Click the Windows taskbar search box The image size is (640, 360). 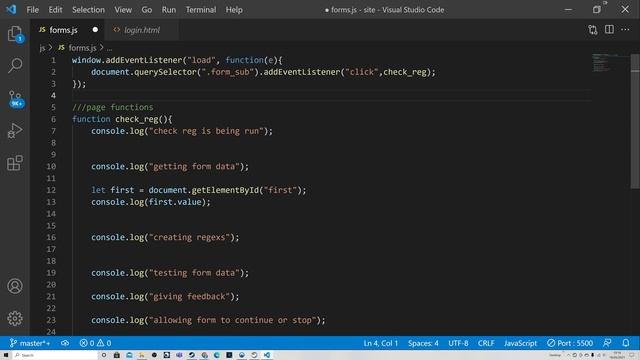[55, 356]
